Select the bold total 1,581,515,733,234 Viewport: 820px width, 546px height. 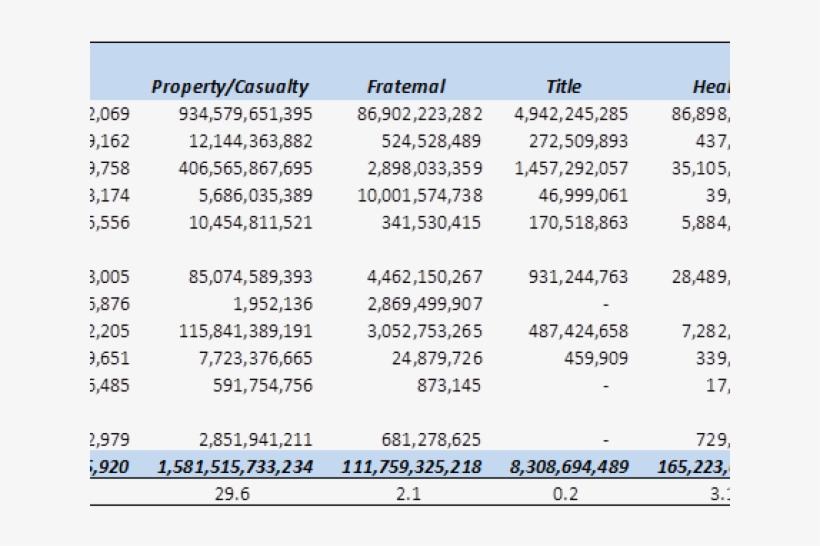235,466
